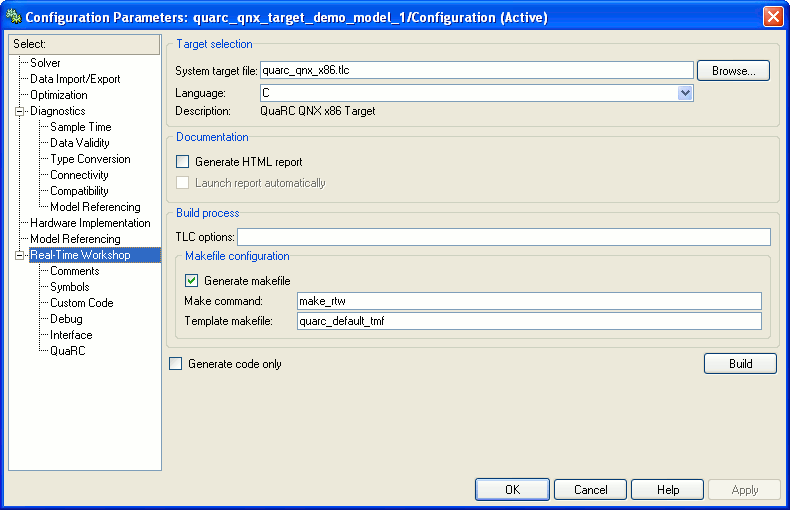The image size is (790, 510).
Task: Open Debug pane
Action: 66,319
